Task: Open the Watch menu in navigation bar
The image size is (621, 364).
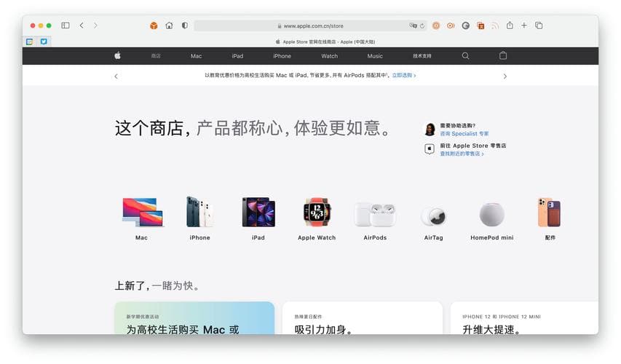Action: pyautogui.click(x=330, y=56)
